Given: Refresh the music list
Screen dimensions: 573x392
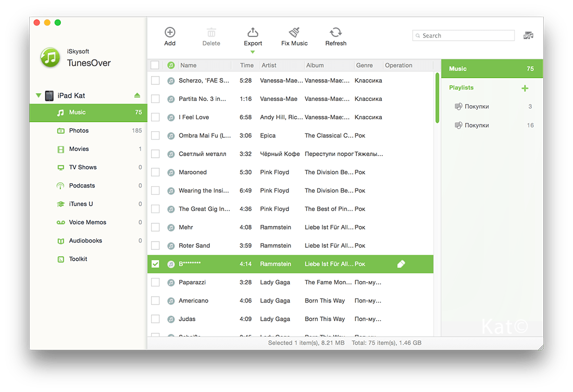Looking at the screenshot, I should 336,37.
